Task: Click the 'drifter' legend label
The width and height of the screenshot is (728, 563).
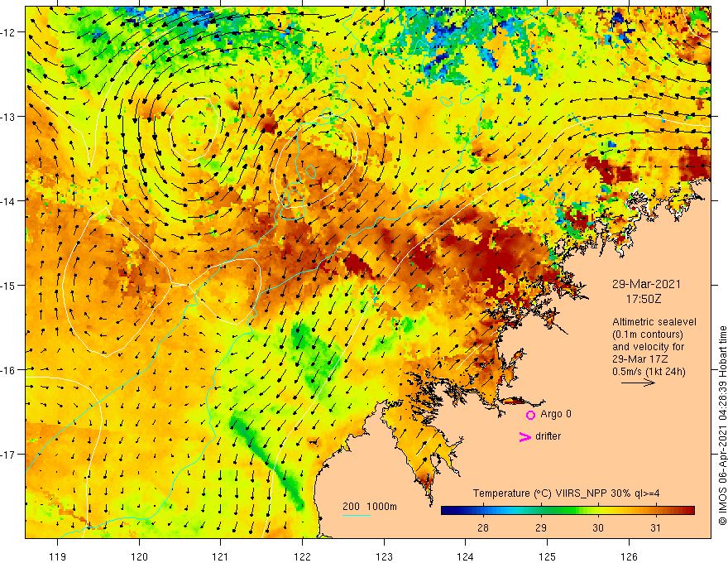Action: 548,436
